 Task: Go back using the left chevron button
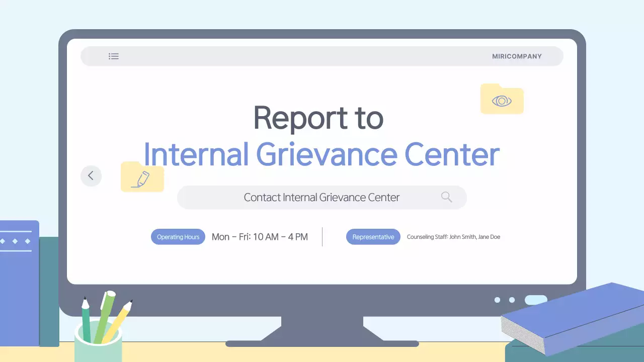pos(91,175)
